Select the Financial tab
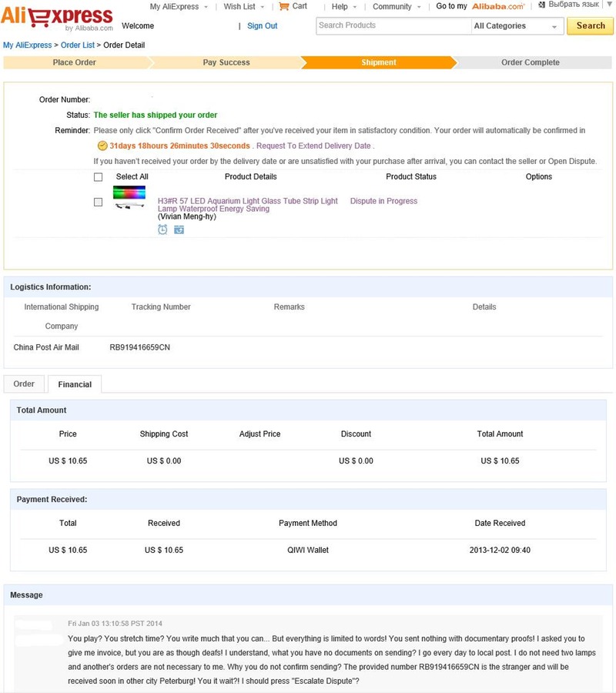This screenshot has width=616, height=693. click(x=75, y=384)
